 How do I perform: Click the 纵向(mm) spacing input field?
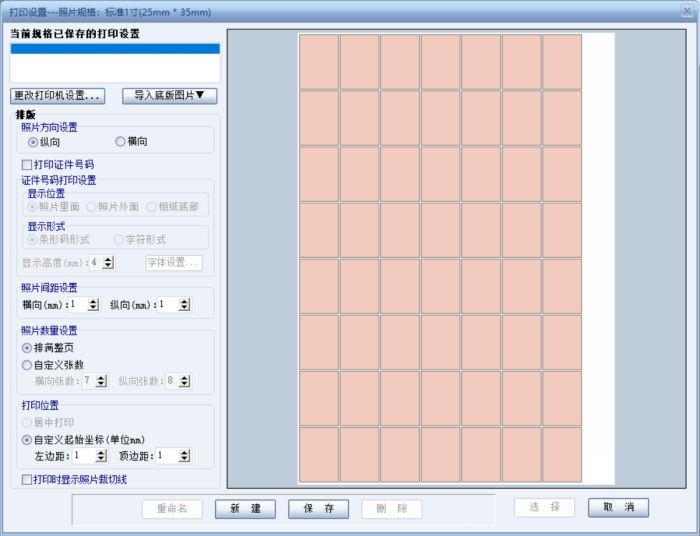(x=168, y=305)
